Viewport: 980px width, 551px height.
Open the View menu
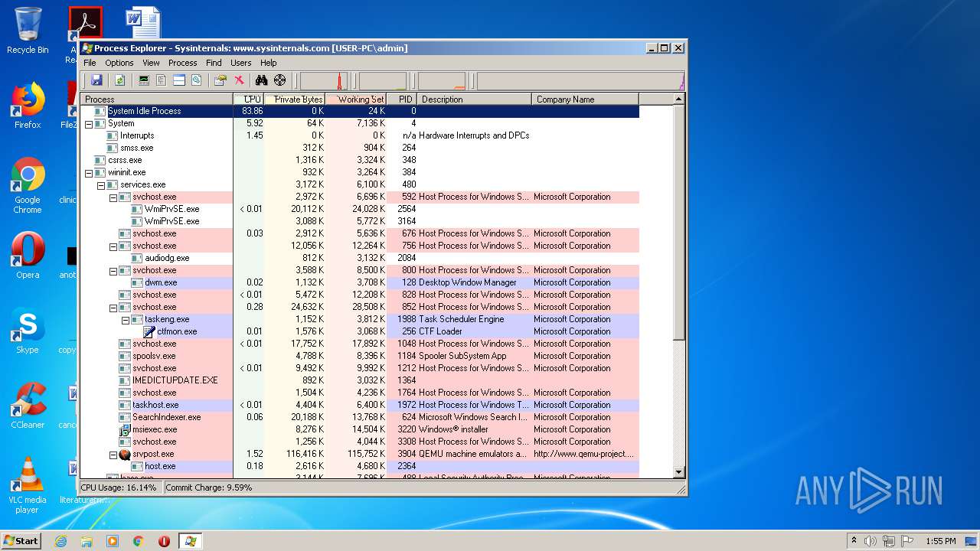coord(152,63)
